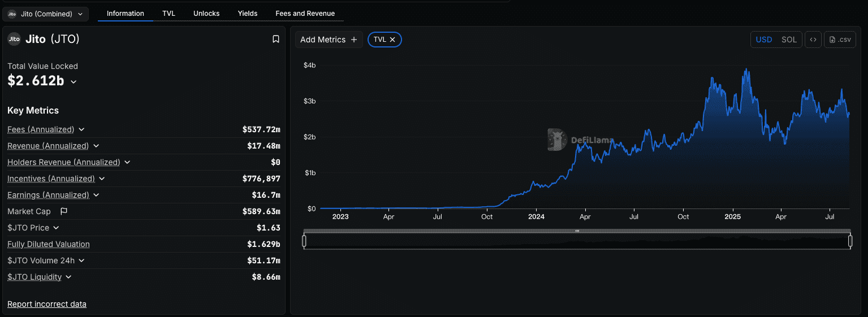
Task: Expand Holders Revenue (Annualized) row
Action: click(127, 162)
